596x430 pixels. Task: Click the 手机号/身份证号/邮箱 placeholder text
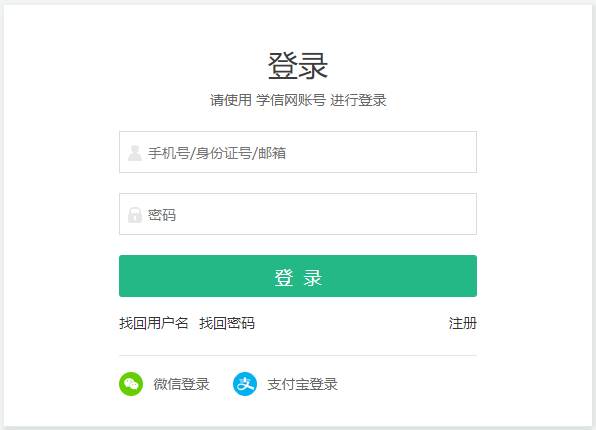point(217,153)
